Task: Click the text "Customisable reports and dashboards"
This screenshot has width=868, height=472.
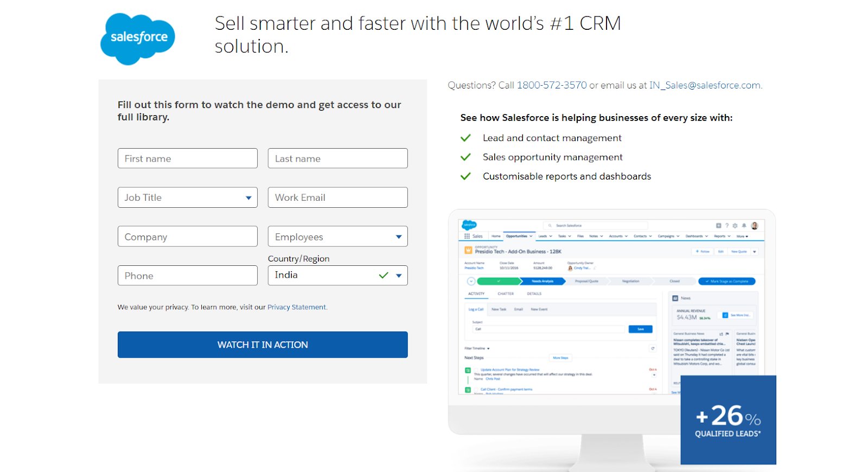Action: [567, 176]
